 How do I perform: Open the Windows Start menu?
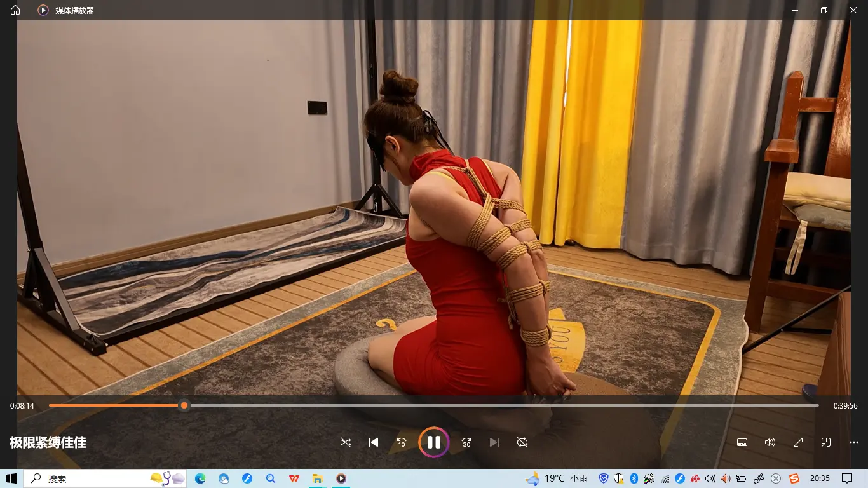tap(11, 478)
